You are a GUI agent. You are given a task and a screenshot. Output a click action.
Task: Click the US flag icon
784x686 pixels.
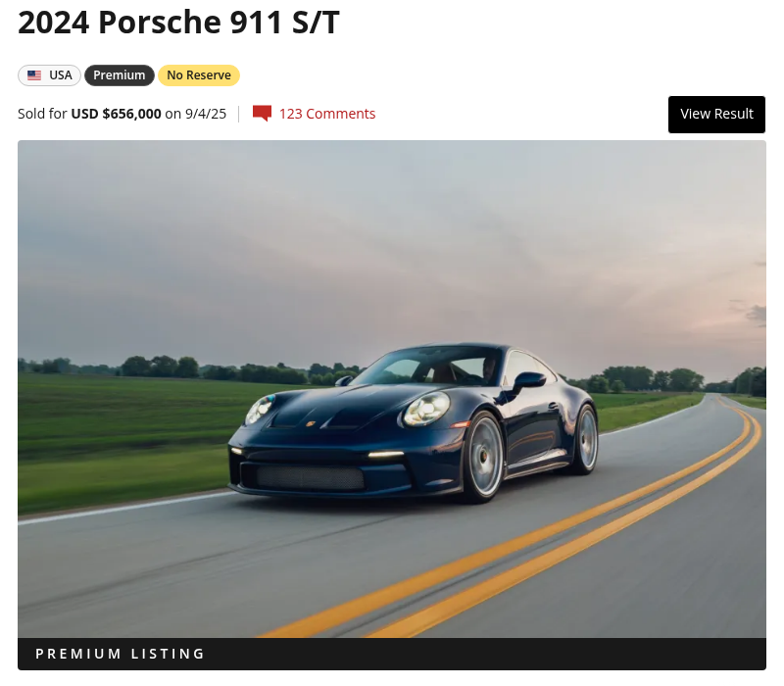(x=34, y=75)
